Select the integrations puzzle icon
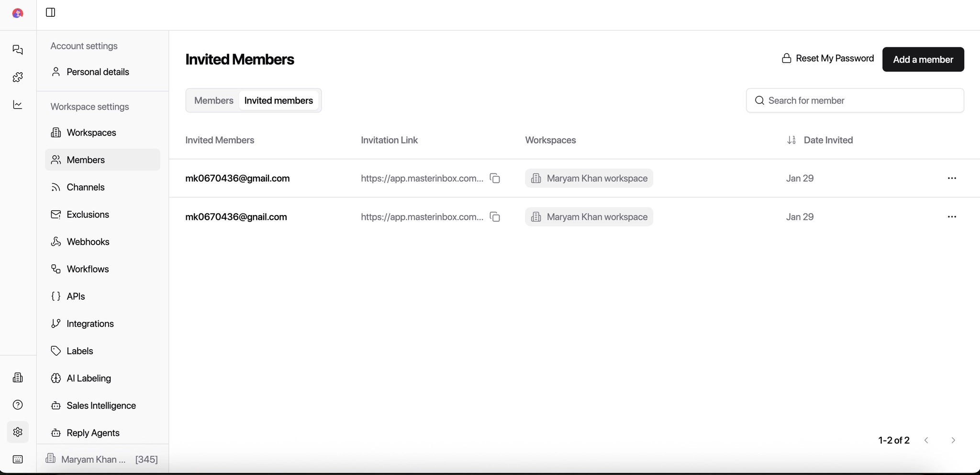980x475 pixels. (18, 77)
